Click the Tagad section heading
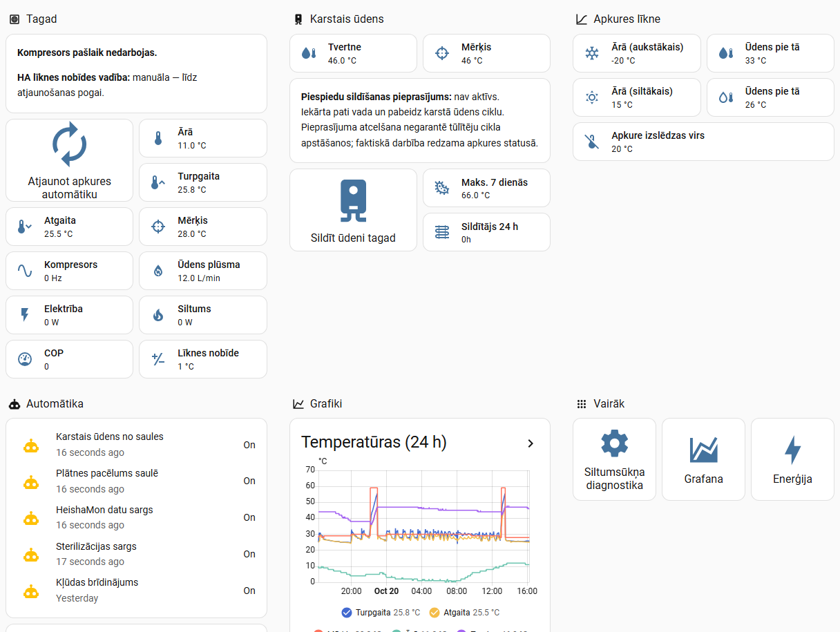Screen dimensions: 840x632 [41, 19]
